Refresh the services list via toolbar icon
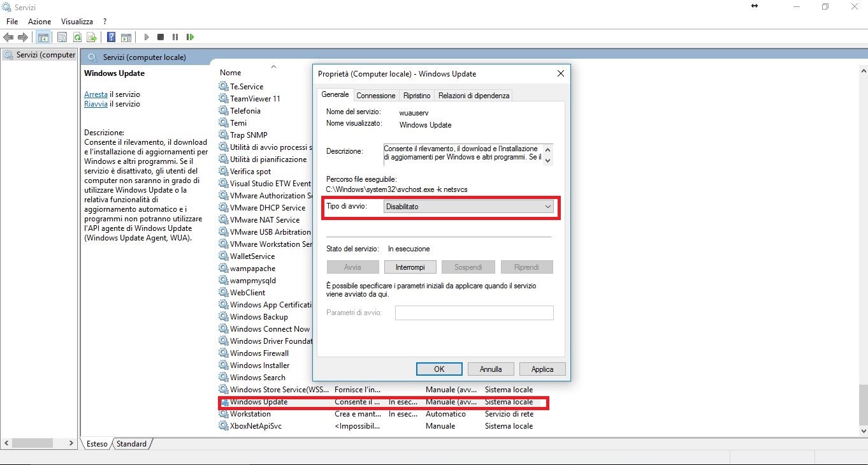 point(77,38)
